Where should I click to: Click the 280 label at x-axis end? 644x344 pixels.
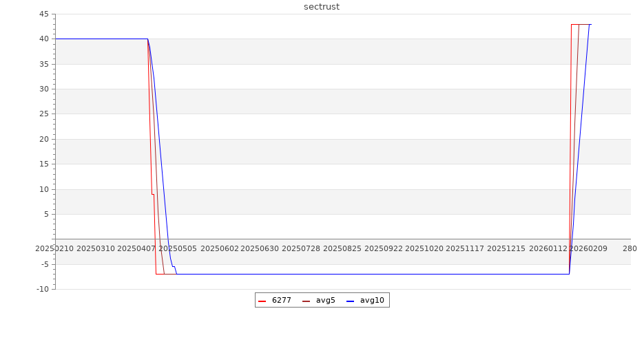pos(630,248)
